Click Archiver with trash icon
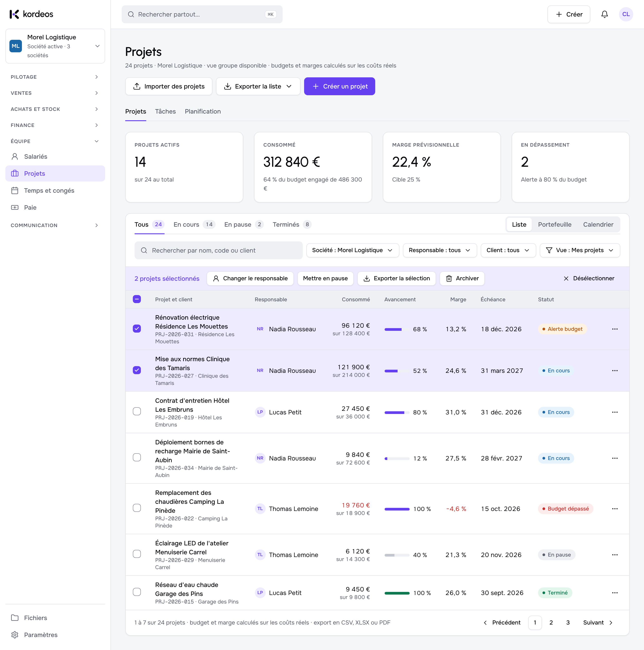The height and width of the screenshot is (650, 644). (x=462, y=278)
